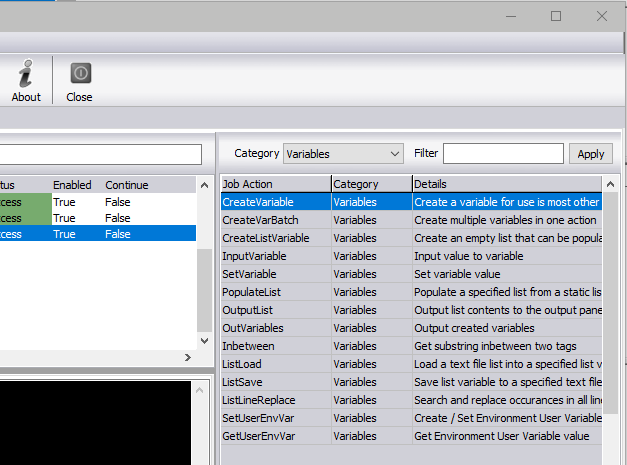Open the About info icon
Screen dimensions: 627x465
click(26, 81)
